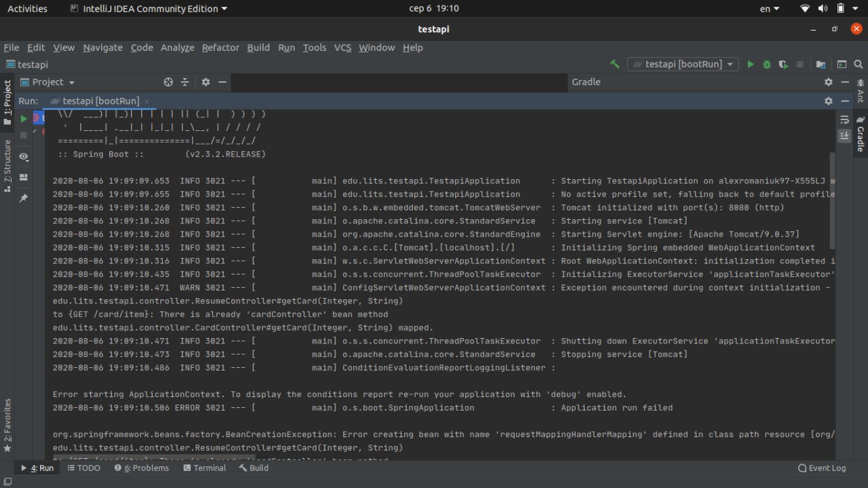Hide the Project panel with minus icon
The image size is (868, 488).
pyautogui.click(x=221, y=82)
